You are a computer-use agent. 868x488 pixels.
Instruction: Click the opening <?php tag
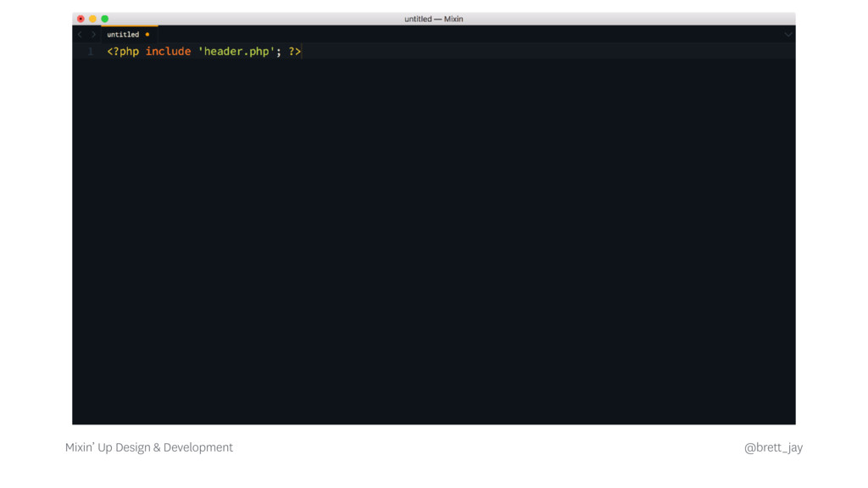[x=123, y=52]
